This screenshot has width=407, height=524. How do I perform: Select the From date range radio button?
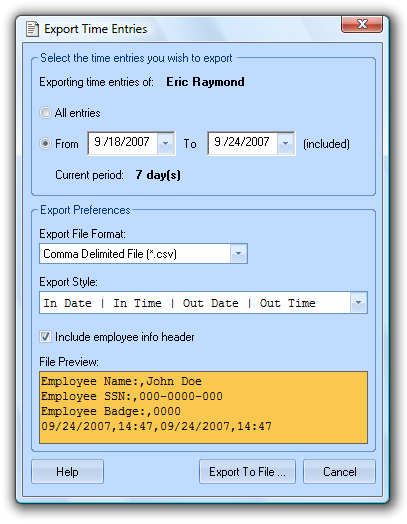(45, 144)
